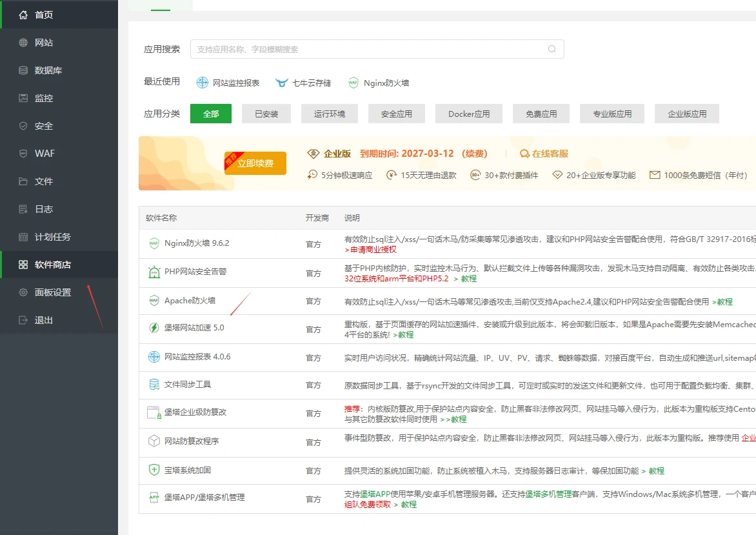Select the Docker应用 category tab
Screen dimensions: 756x535
[x=469, y=114]
